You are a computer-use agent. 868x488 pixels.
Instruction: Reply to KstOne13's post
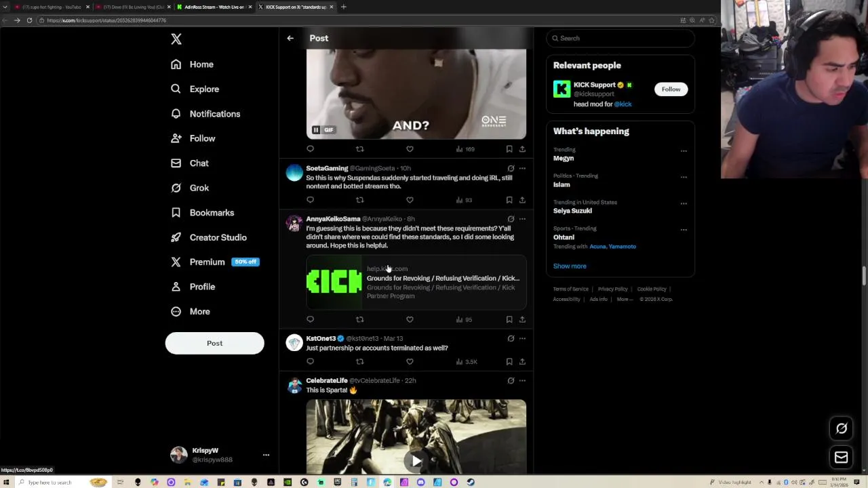tap(311, 362)
